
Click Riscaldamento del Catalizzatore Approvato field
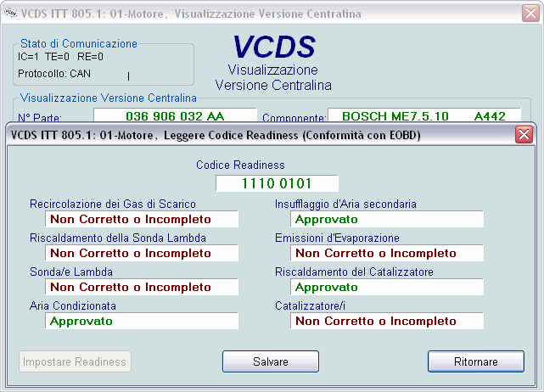pos(387,288)
